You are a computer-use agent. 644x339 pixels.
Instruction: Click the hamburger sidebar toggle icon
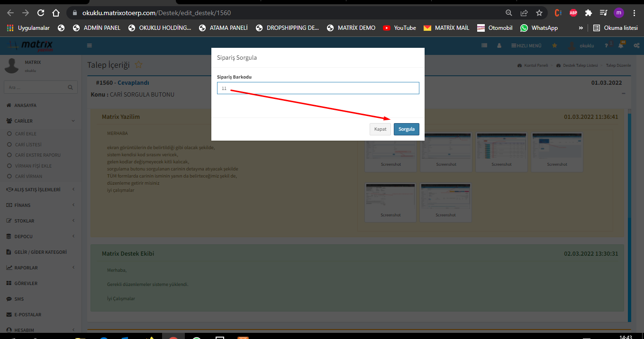point(90,45)
